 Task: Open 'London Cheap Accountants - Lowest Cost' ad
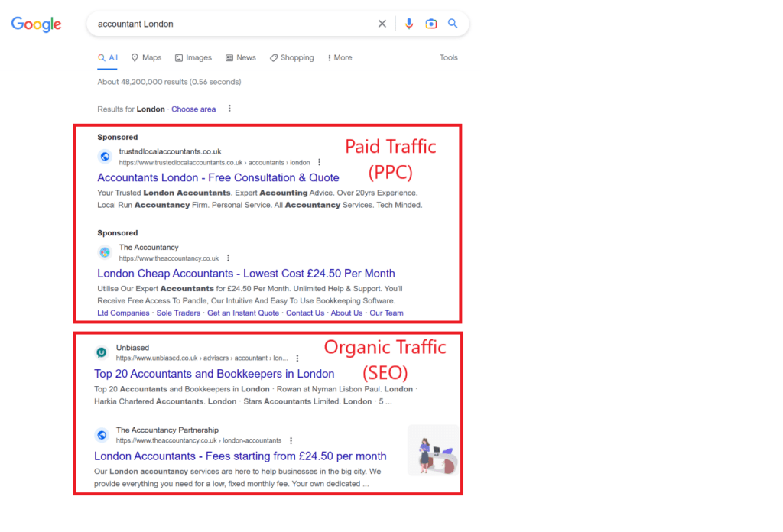tap(246, 274)
